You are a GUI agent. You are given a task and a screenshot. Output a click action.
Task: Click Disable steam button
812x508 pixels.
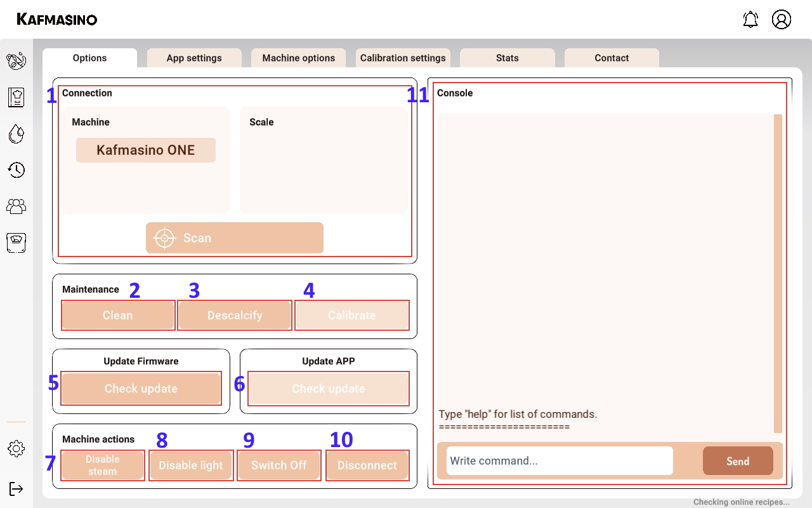(x=103, y=465)
